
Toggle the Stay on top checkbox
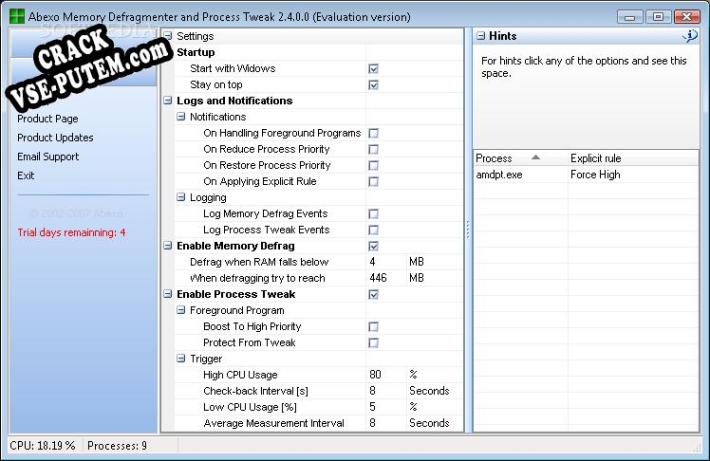tap(373, 85)
